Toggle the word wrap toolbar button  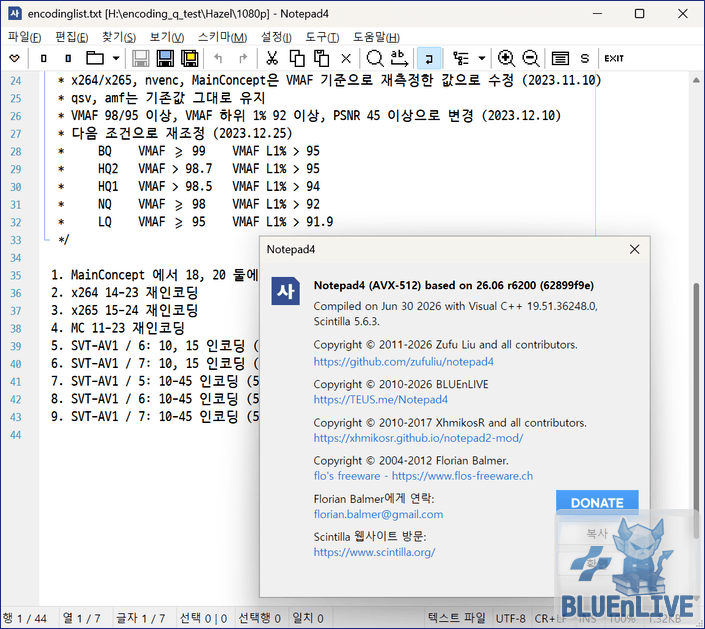[x=429, y=58]
